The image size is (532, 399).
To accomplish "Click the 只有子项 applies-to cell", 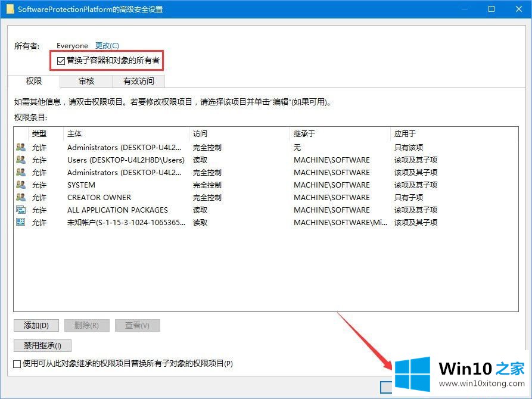I will coord(409,198).
